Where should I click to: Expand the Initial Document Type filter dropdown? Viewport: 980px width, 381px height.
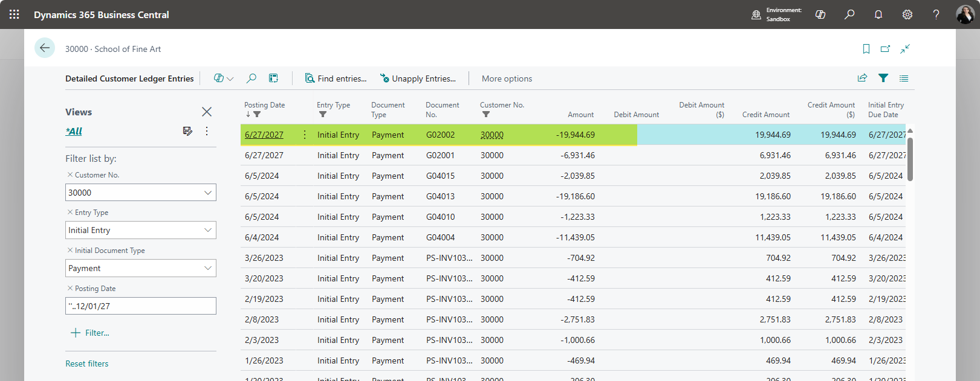point(208,268)
